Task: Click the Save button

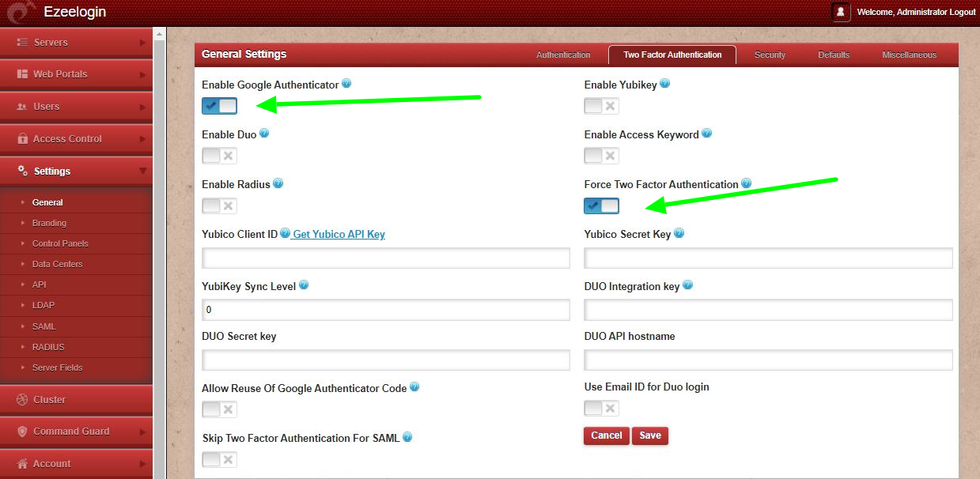Action: 650,436
